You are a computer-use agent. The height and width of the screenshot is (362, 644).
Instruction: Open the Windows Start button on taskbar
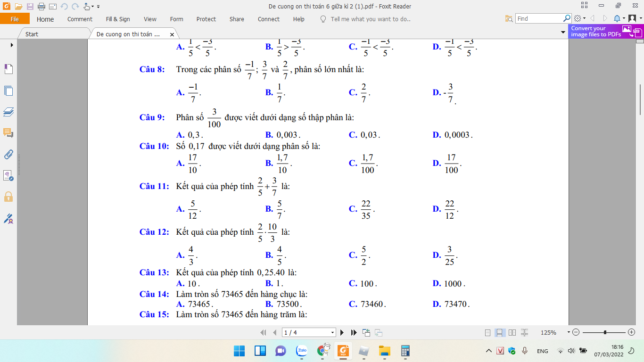[239, 351]
